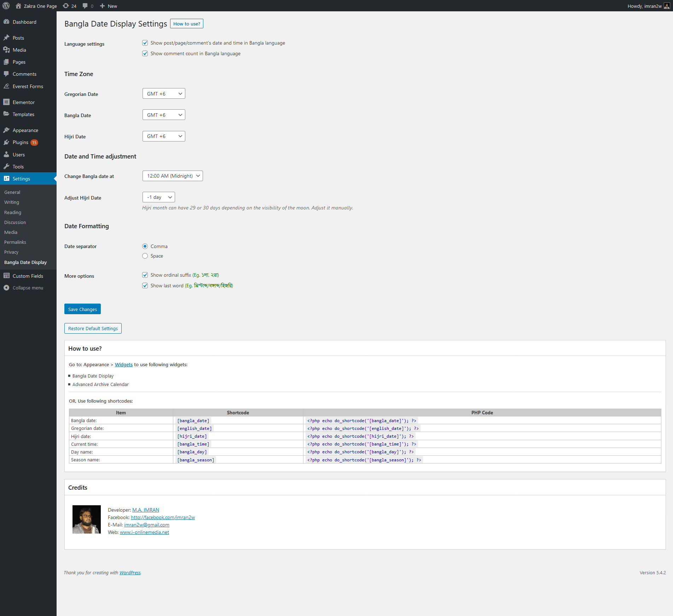Click the WordPress logo icon
The height and width of the screenshot is (616, 673).
(x=6, y=6)
